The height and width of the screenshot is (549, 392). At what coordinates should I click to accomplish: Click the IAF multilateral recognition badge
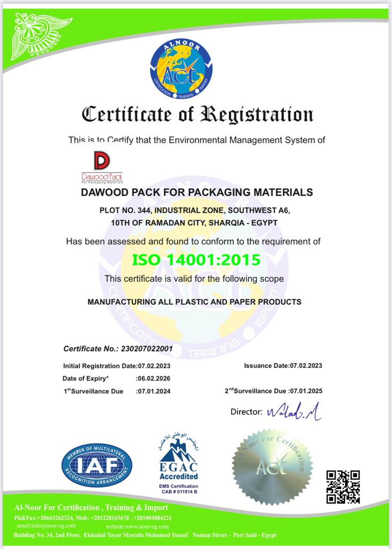click(97, 465)
